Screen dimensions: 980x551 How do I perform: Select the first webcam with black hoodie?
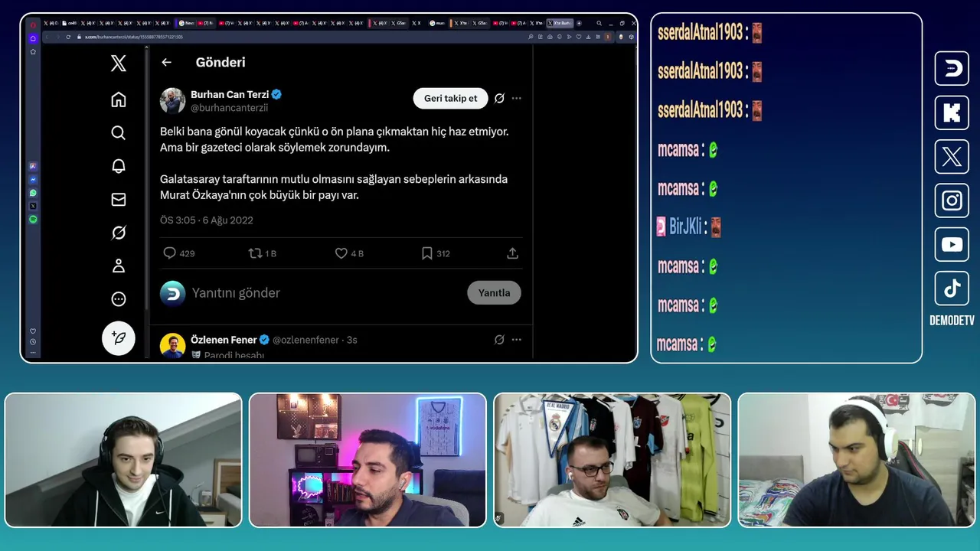coord(123,460)
